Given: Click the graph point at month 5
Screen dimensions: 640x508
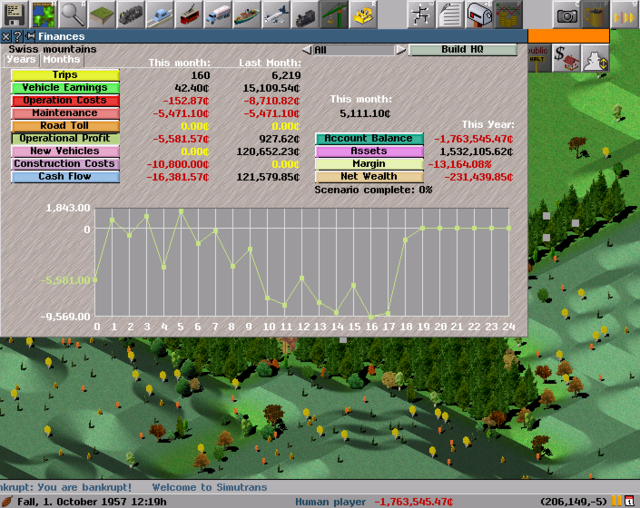Looking at the screenshot, I should click(x=181, y=211).
